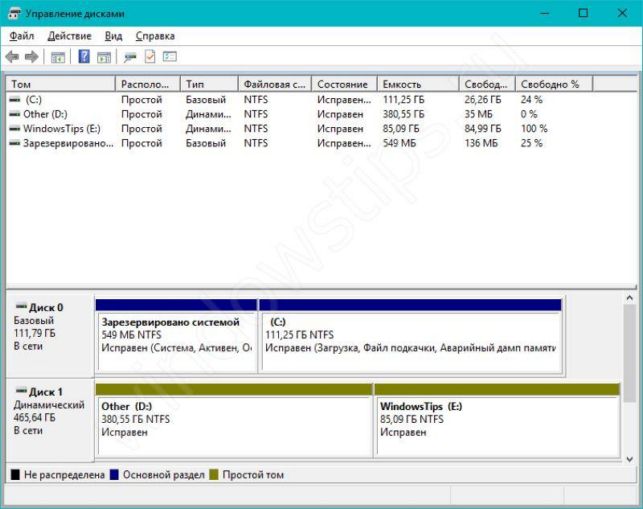Image resolution: width=643 pixels, height=509 pixels.
Task: Click drive icon next to WindowsTips (E:) row
Action: coord(15,129)
